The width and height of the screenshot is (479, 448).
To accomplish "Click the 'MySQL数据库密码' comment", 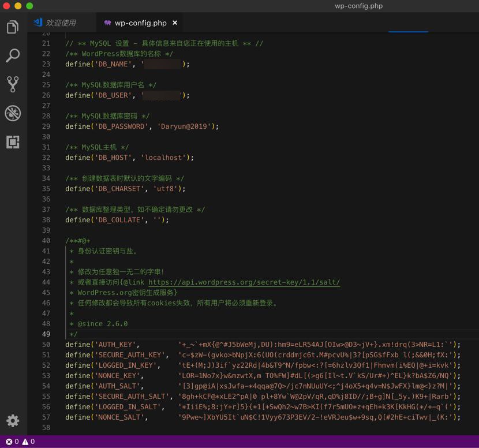I will (107, 116).
